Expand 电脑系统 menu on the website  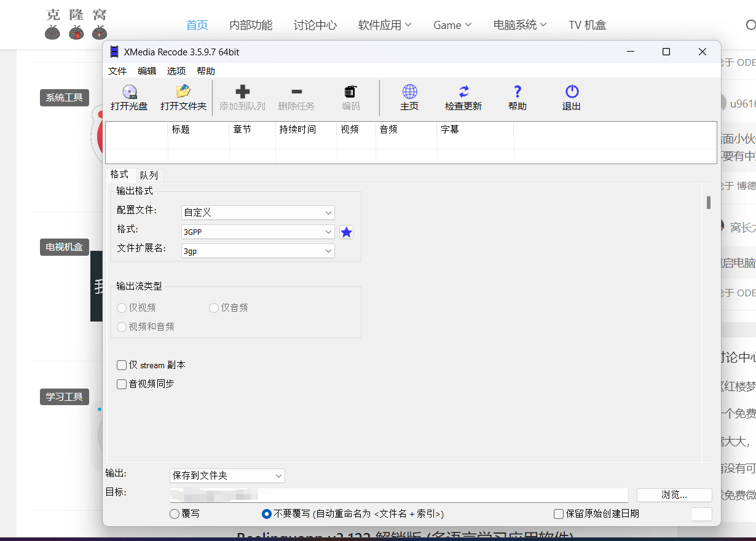[520, 25]
